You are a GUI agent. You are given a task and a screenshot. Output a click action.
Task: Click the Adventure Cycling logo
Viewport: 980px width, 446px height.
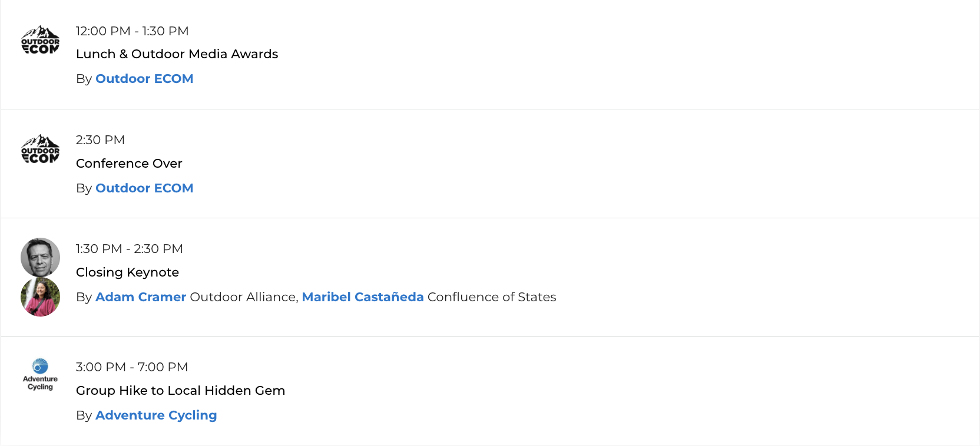pyautogui.click(x=40, y=374)
